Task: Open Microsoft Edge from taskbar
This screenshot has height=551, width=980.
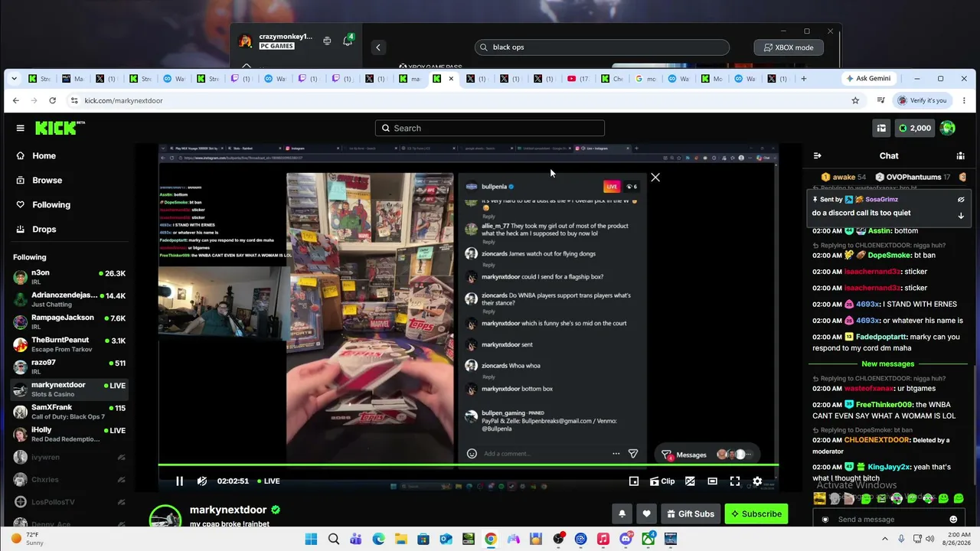Action: (x=378, y=540)
